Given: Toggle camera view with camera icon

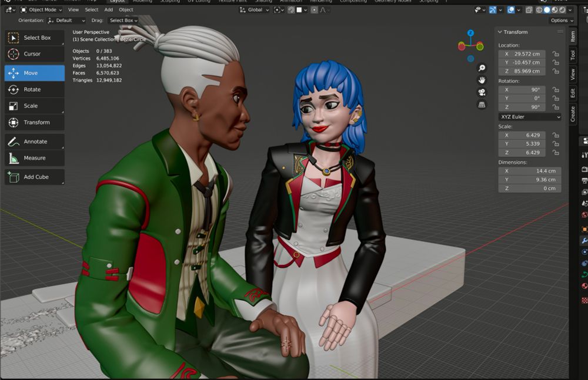Looking at the screenshot, I should pos(482,92).
